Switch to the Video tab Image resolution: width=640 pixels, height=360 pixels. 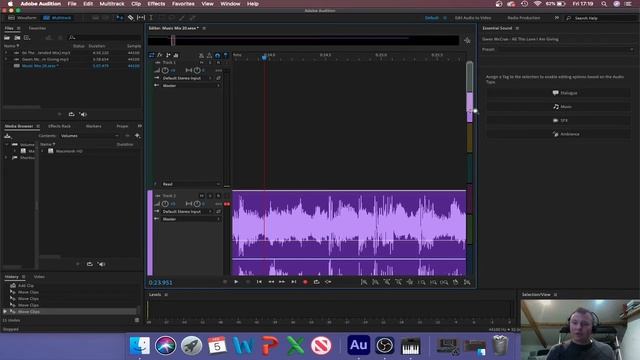[39, 277]
